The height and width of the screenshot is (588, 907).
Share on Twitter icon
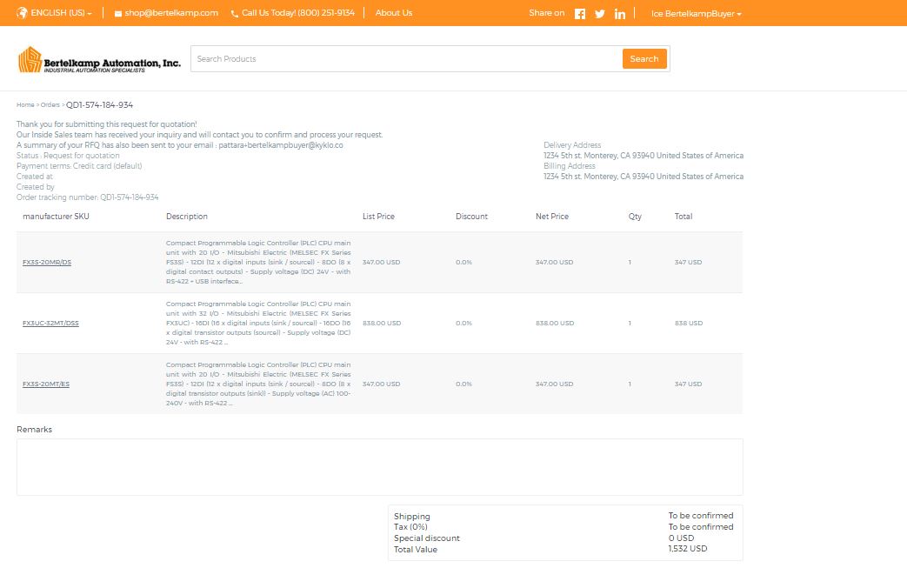point(600,14)
